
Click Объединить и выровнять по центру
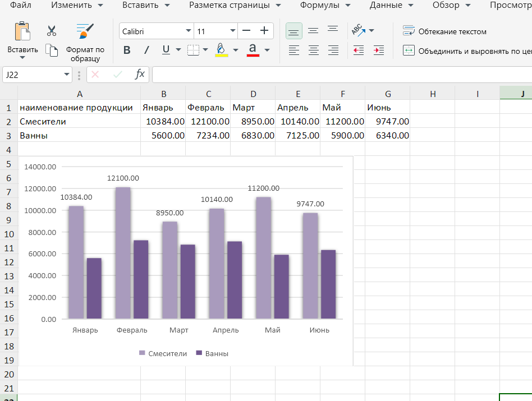(x=467, y=51)
